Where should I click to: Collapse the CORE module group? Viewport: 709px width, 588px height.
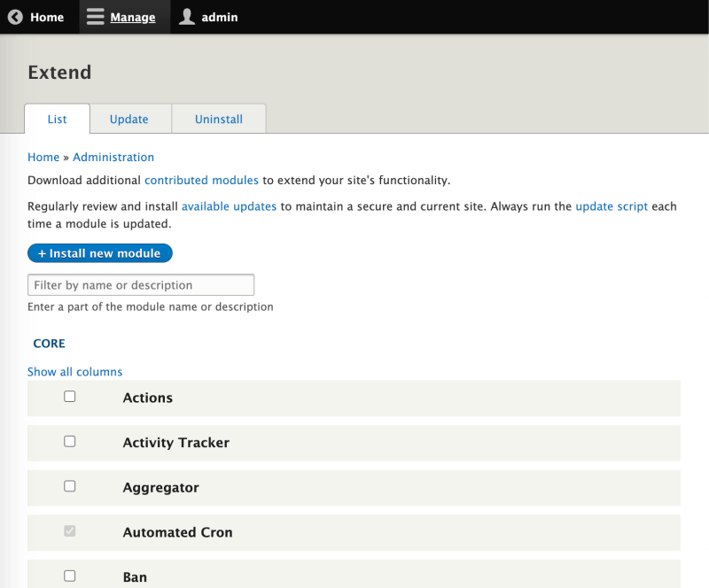click(49, 344)
